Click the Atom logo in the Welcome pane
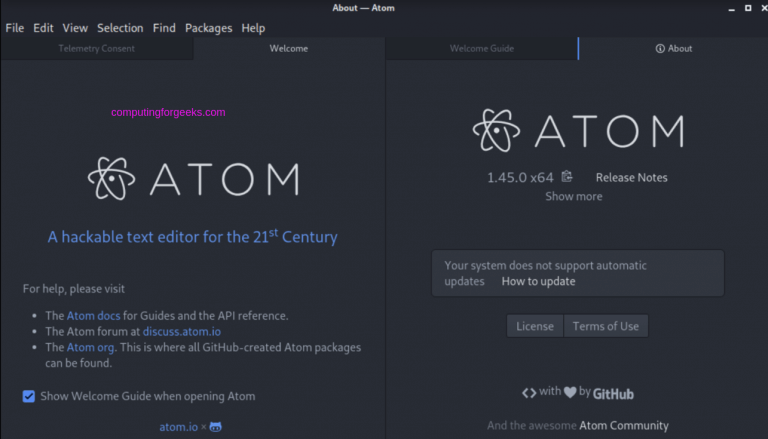Screen dimensions: 768x439 click(193, 179)
